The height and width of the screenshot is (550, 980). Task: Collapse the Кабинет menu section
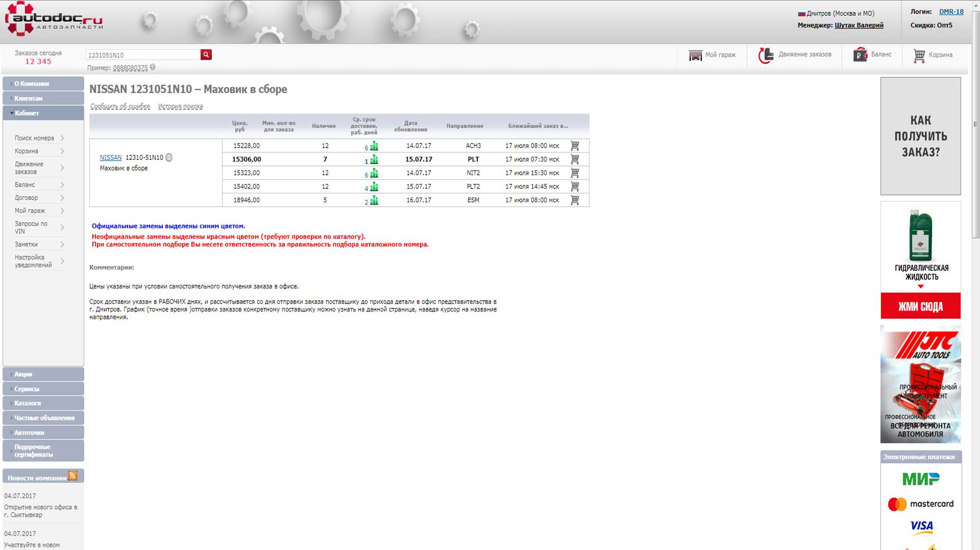point(43,113)
